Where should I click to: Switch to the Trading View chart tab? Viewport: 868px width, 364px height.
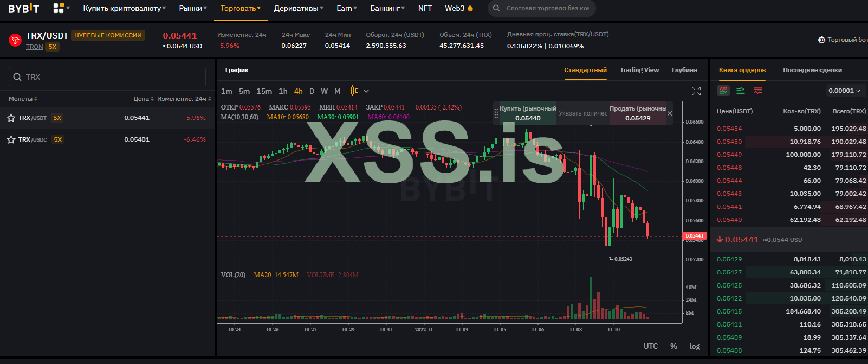[x=639, y=70]
